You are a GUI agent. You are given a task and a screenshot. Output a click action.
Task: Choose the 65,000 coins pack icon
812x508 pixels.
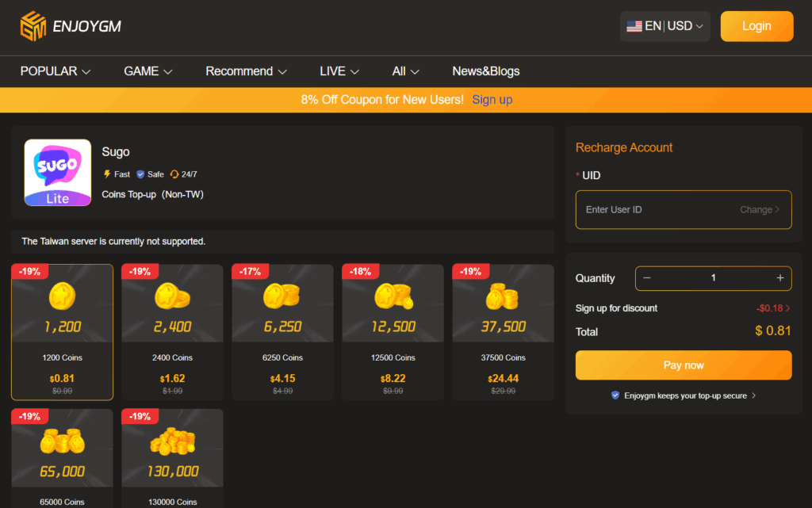pyautogui.click(x=62, y=442)
